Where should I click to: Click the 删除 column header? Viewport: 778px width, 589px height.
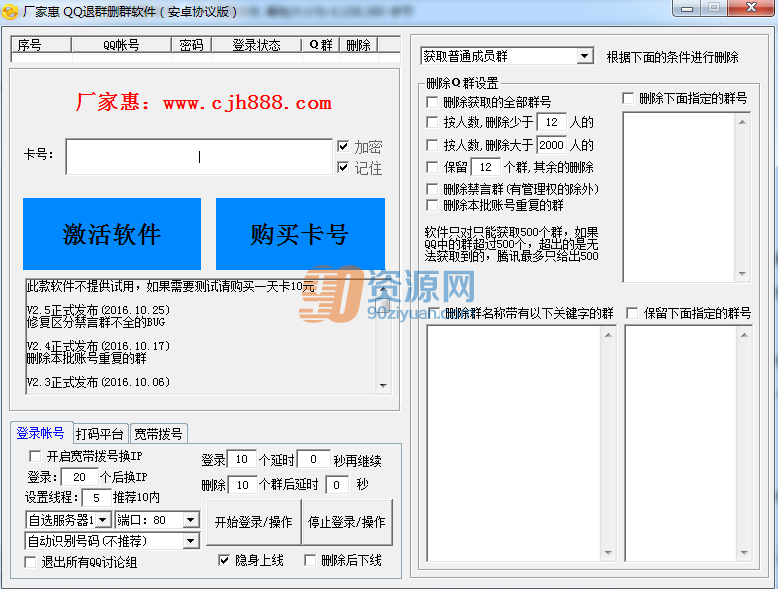[359, 45]
